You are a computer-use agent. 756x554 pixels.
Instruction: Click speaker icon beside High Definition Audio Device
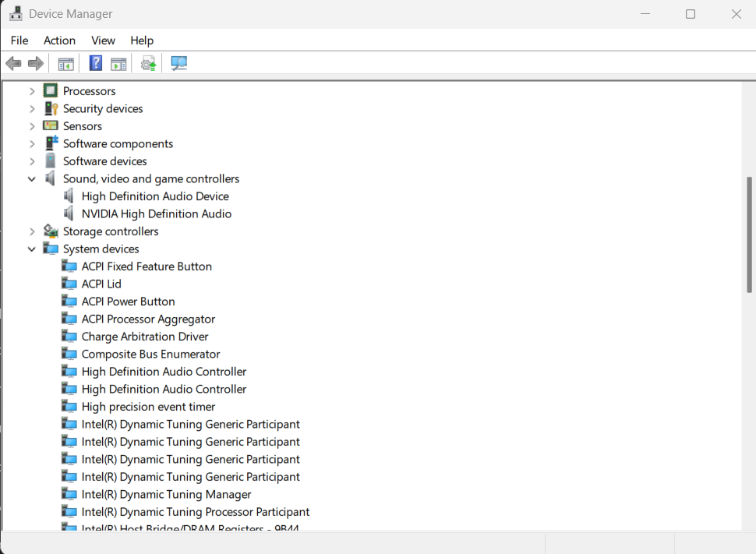click(x=69, y=196)
